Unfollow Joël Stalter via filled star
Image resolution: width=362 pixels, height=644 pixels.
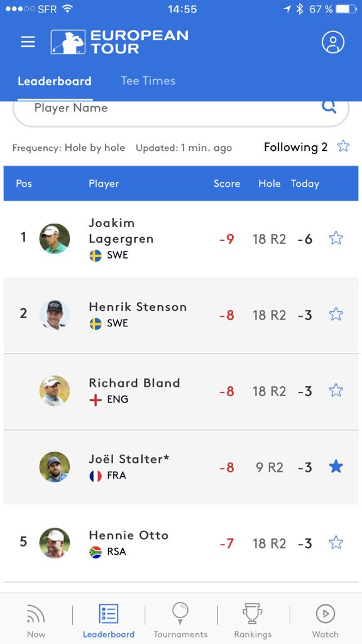click(x=336, y=467)
